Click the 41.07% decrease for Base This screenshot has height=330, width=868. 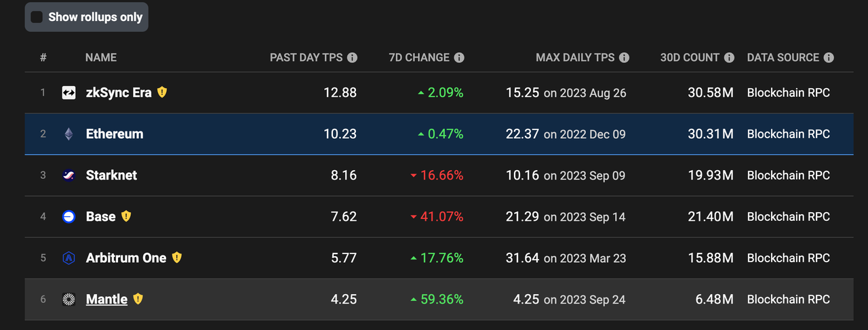pos(437,217)
